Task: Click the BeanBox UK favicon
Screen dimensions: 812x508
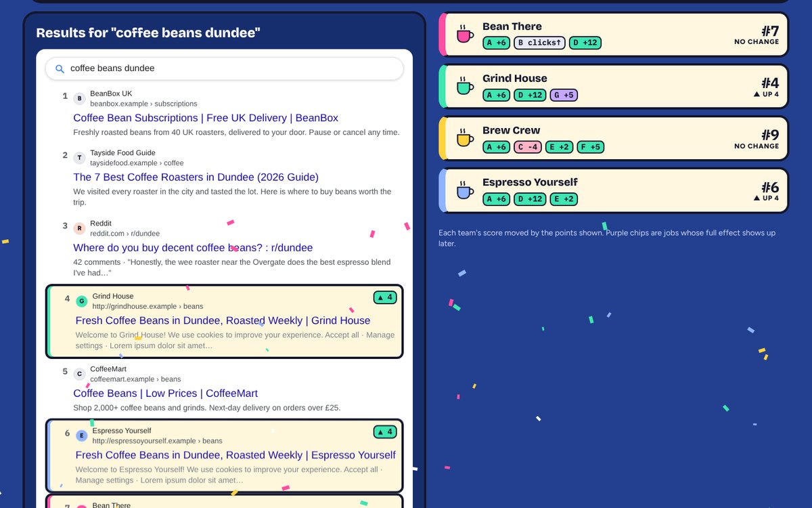Action: click(x=79, y=99)
